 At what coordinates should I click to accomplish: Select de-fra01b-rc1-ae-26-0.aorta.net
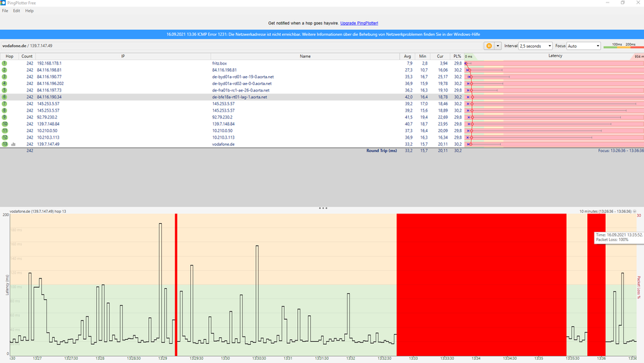tap(240, 90)
